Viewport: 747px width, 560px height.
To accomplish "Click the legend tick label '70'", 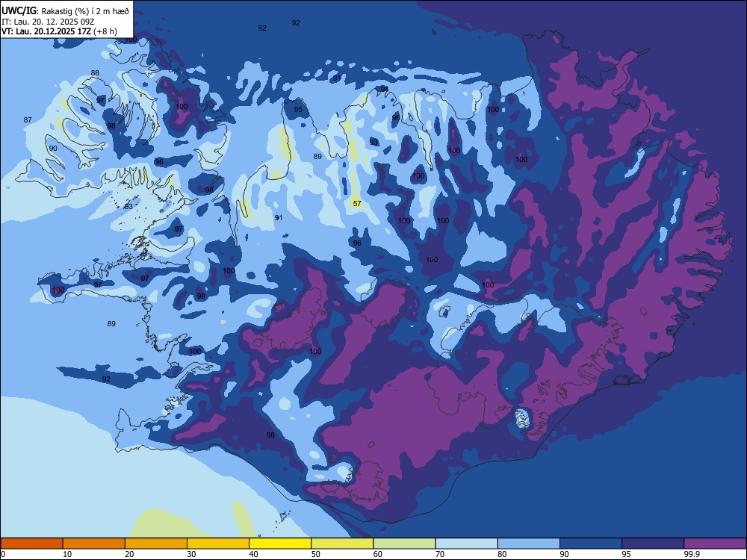I will click(440, 554).
